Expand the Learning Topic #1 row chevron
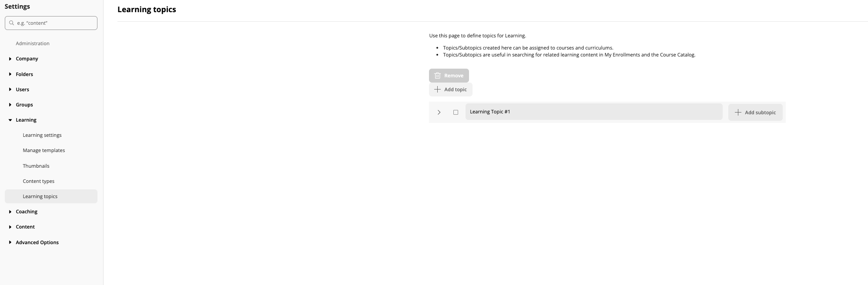This screenshot has width=868, height=285. (439, 112)
